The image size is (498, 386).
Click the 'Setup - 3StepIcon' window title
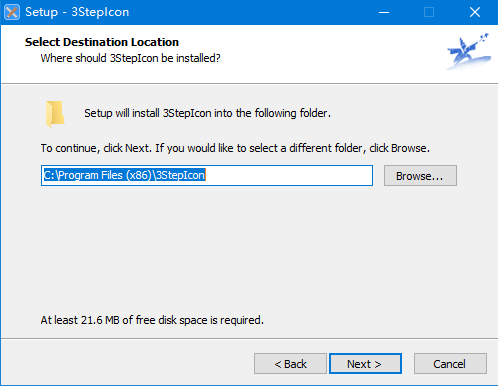77,12
